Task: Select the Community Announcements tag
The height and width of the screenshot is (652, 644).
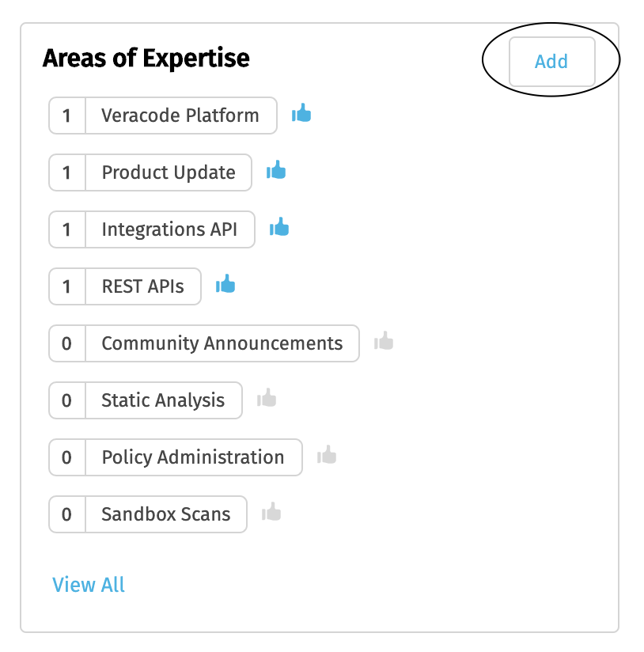Action: [222, 343]
